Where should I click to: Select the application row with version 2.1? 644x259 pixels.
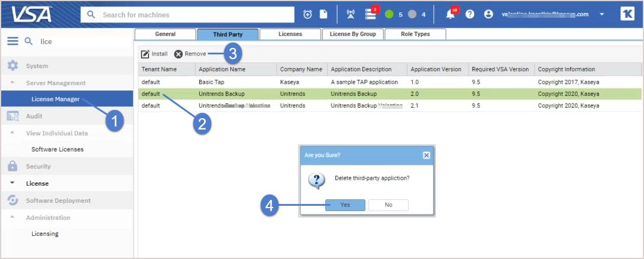[x=390, y=105]
